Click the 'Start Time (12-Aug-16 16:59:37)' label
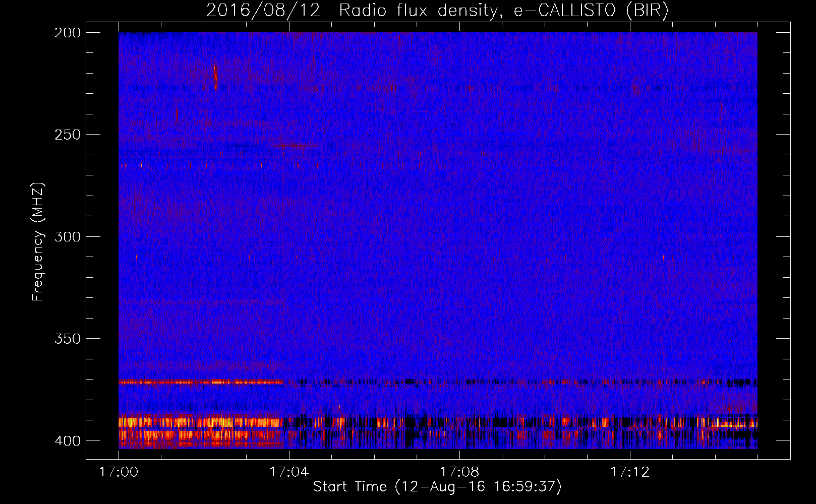The height and width of the screenshot is (504, 816). (437, 487)
